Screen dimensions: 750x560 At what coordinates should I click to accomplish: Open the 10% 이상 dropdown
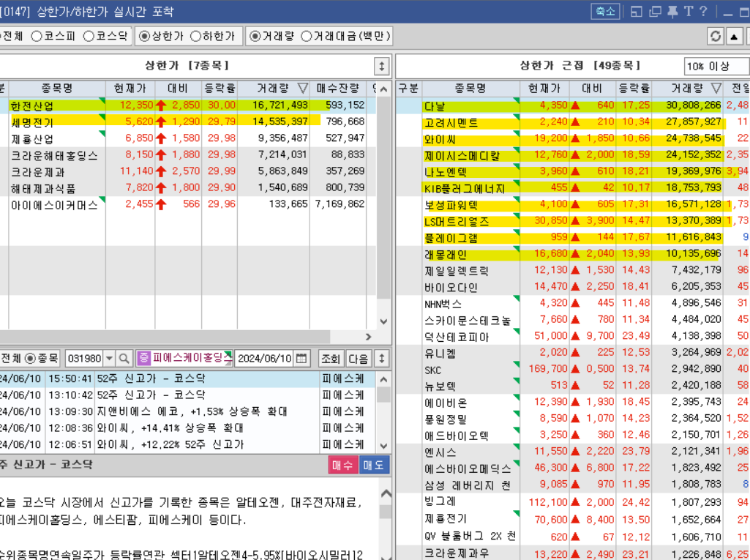(716, 66)
